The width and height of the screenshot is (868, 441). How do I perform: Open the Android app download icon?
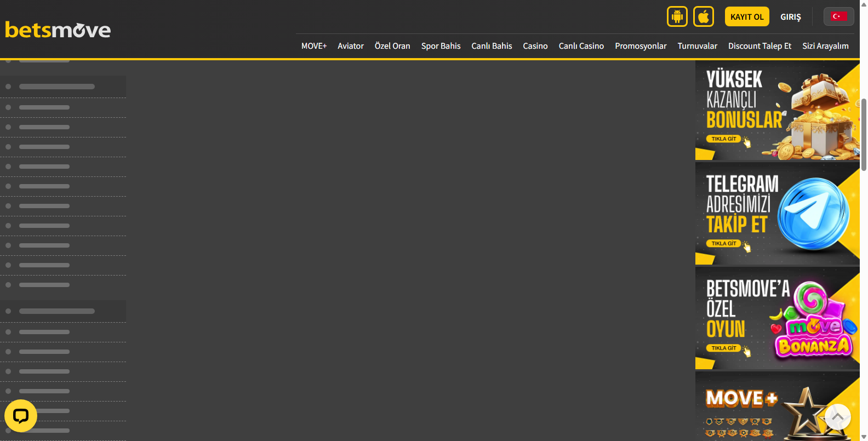[x=677, y=16]
